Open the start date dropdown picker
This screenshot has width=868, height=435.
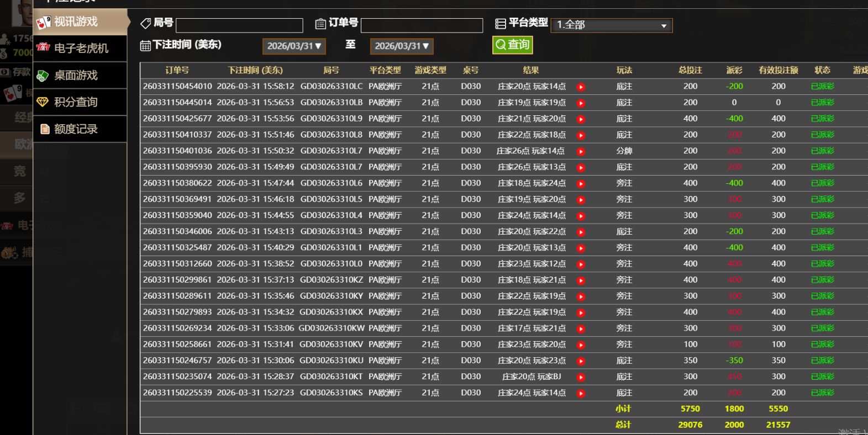pos(294,46)
